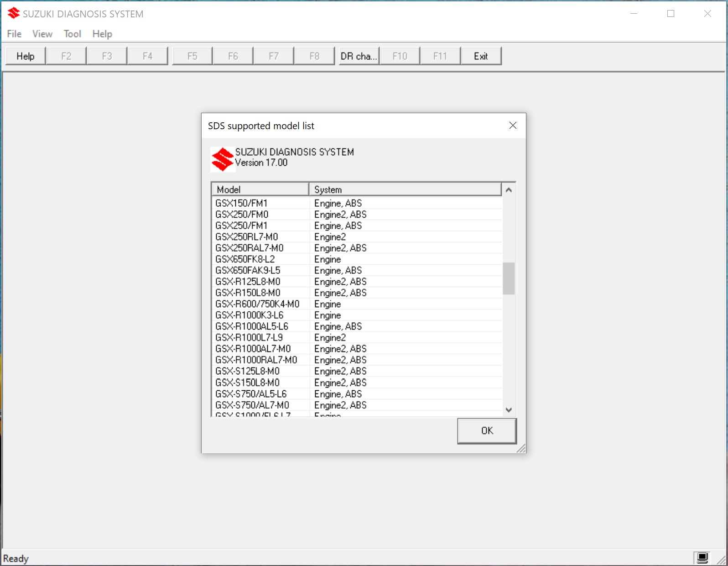The image size is (728, 566).
Task: Close the SDS supported model list dialog
Action: (513, 125)
